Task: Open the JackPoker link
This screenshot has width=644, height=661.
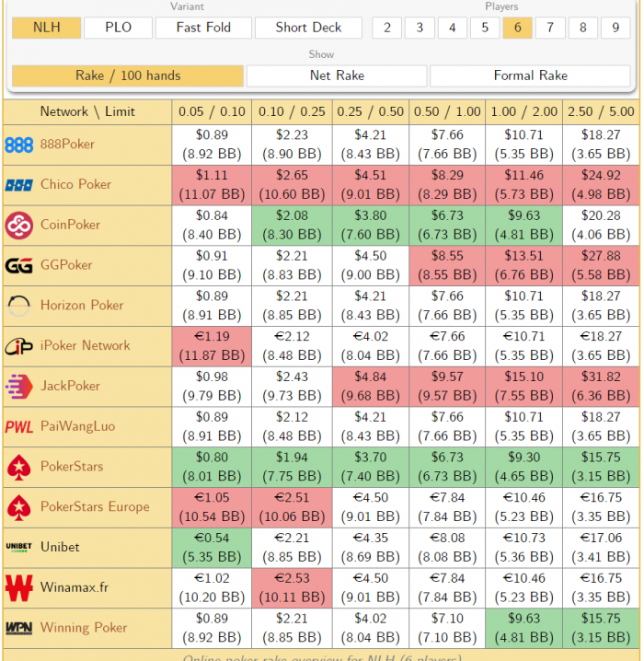Action: click(x=70, y=386)
